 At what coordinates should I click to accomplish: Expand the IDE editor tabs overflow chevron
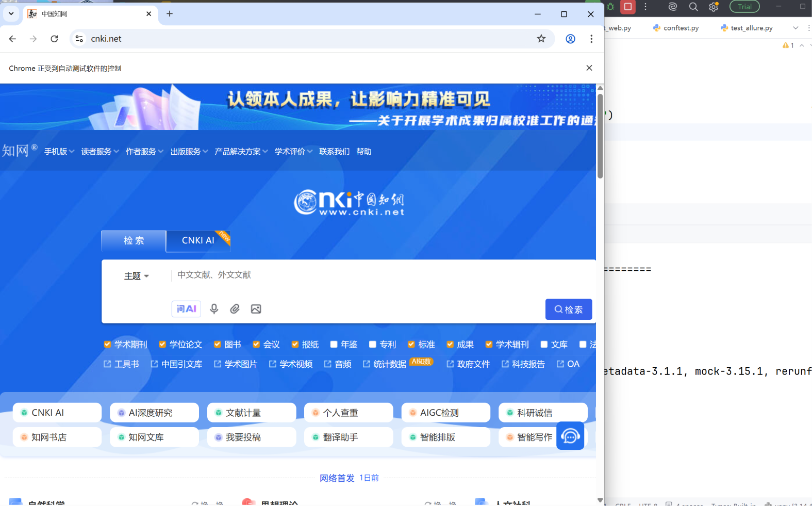pos(796,28)
